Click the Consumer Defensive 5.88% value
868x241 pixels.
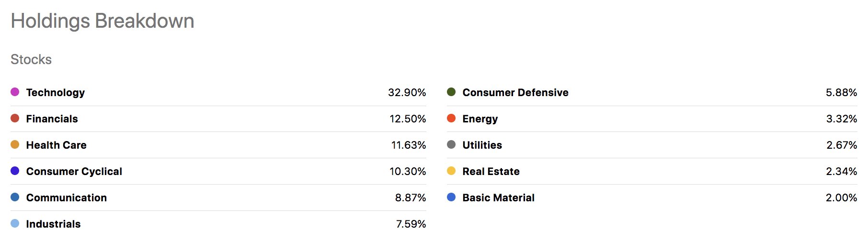(841, 92)
